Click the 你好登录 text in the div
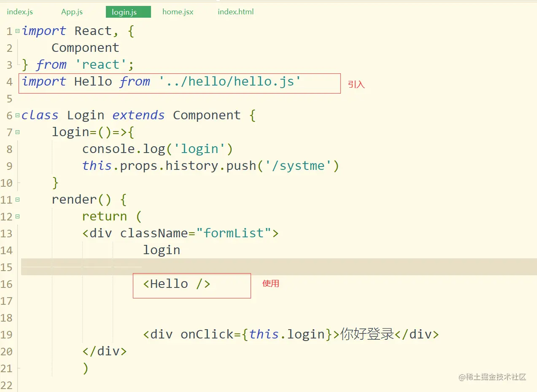537x392 pixels. pyautogui.click(x=367, y=334)
